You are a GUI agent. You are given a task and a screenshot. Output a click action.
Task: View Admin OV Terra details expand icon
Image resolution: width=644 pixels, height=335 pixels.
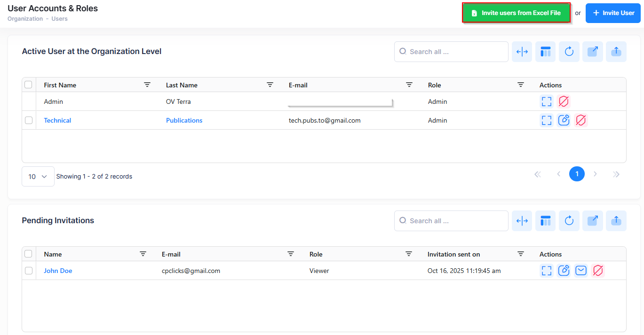546,101
